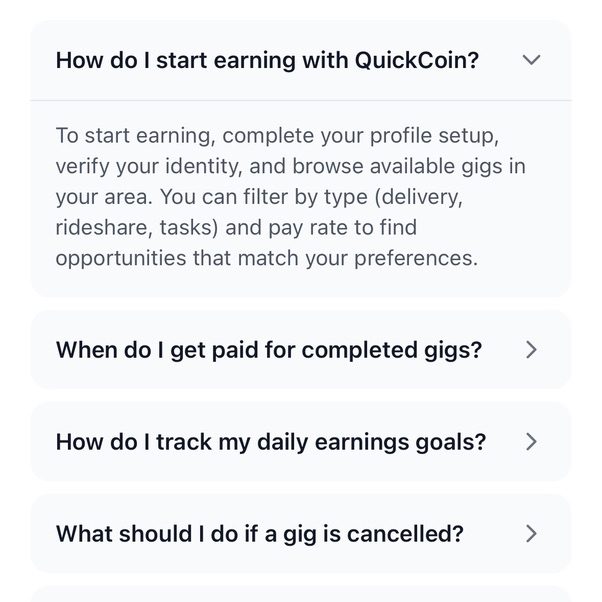Expand chevron beside 'When do I get paid'
Screen dimensions: 602x602
coord(532,350)
